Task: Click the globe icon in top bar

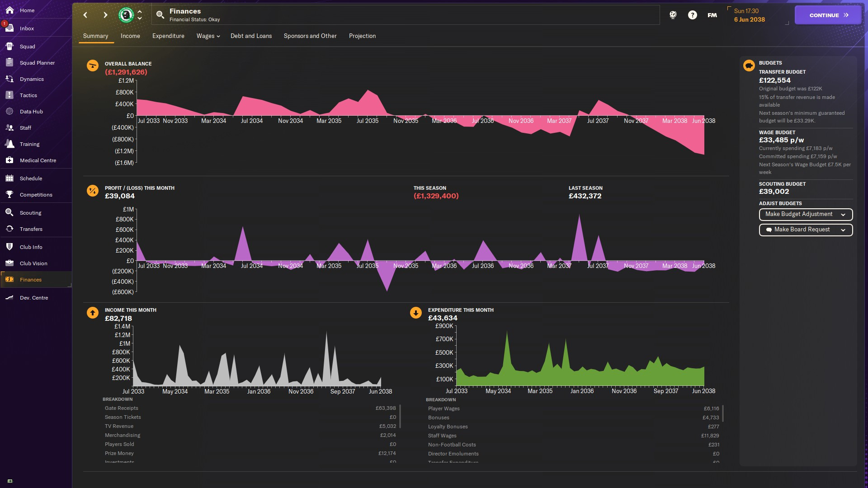Action: (x=673, y=15)
